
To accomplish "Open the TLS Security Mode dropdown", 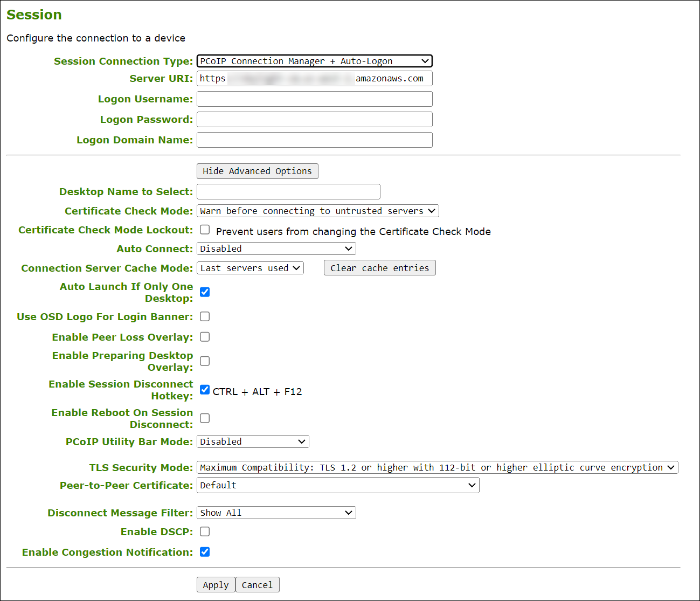I will [x=437, y=467].
